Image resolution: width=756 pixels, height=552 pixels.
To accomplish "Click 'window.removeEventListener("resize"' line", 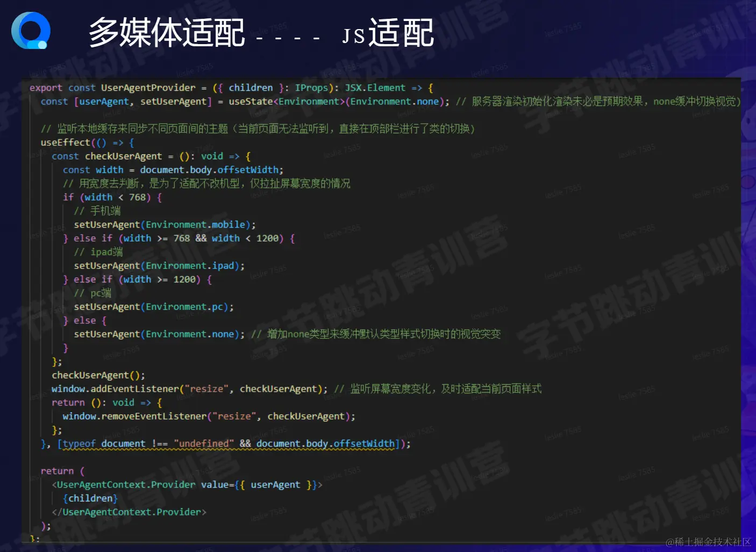I will 209,416.
